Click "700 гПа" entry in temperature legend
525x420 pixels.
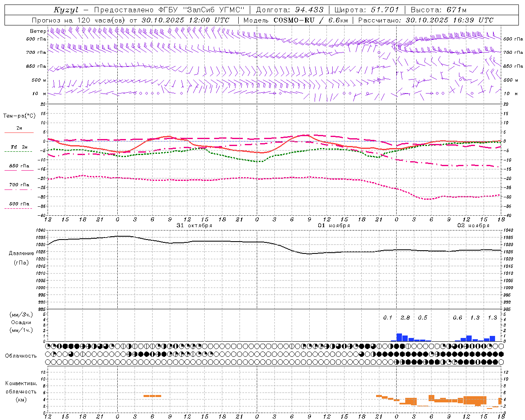[x=19, y=185]
